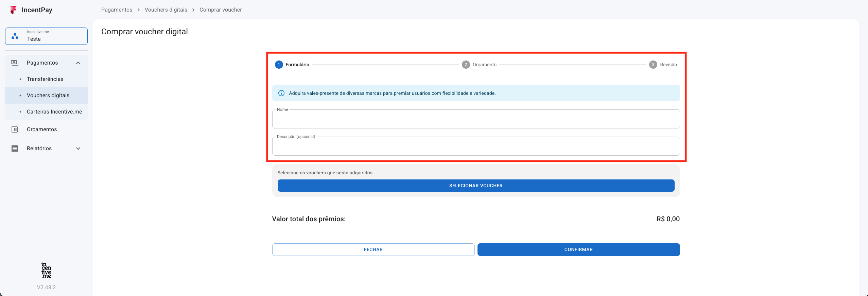Open the Incentive.me Teste workspace selector
The width and height of the screenshot is (868, 296).
tap(46, 36)
